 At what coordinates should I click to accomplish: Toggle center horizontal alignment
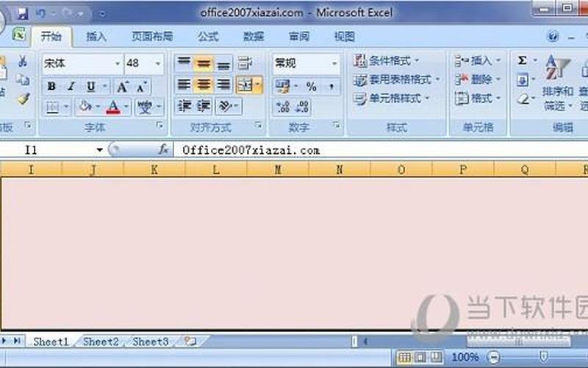(x=204, y=85)
